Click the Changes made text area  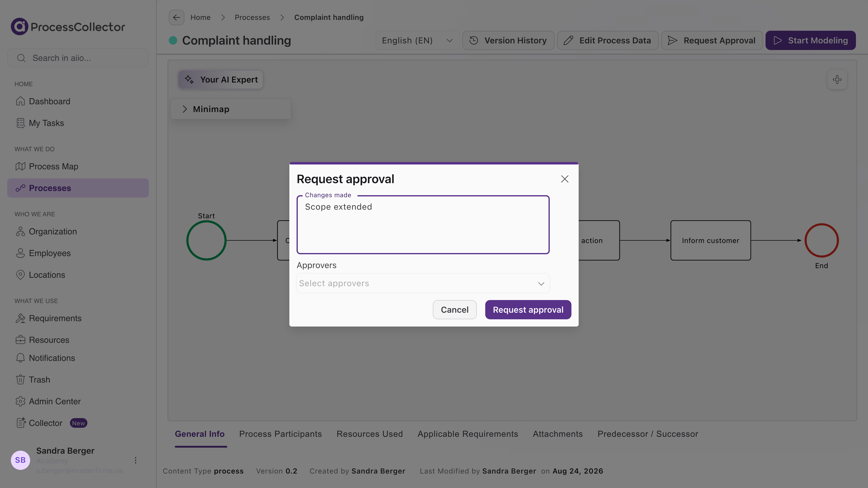tap(423, 225)
